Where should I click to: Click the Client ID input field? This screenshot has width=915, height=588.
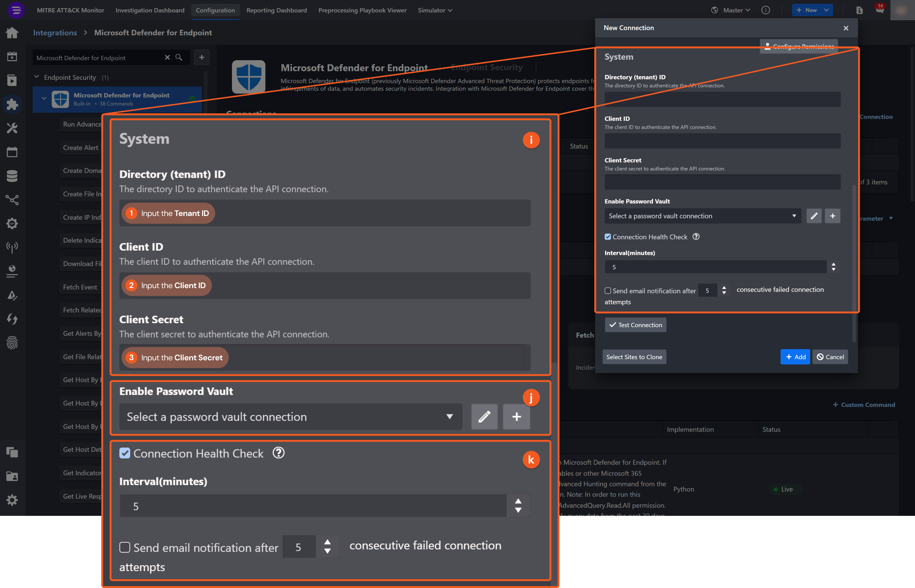click(x=722, y=141)
